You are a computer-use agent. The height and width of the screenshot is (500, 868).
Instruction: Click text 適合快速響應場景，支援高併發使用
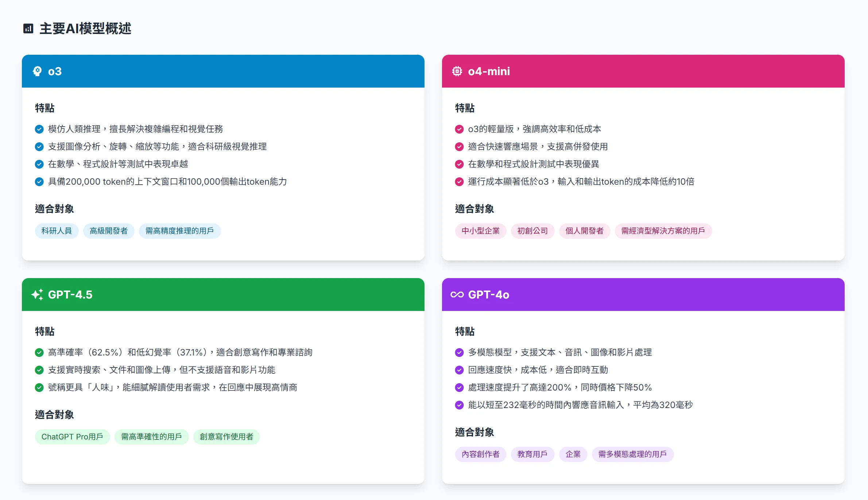pos(538,147)
